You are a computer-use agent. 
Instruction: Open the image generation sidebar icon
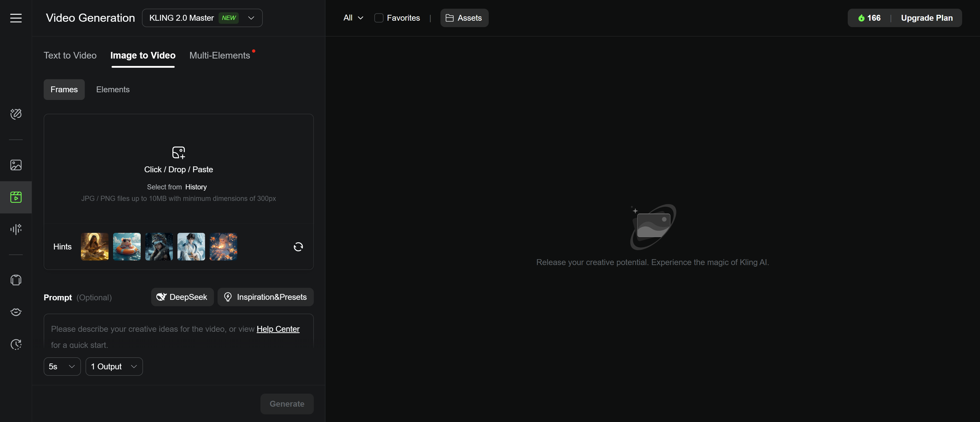16,165
